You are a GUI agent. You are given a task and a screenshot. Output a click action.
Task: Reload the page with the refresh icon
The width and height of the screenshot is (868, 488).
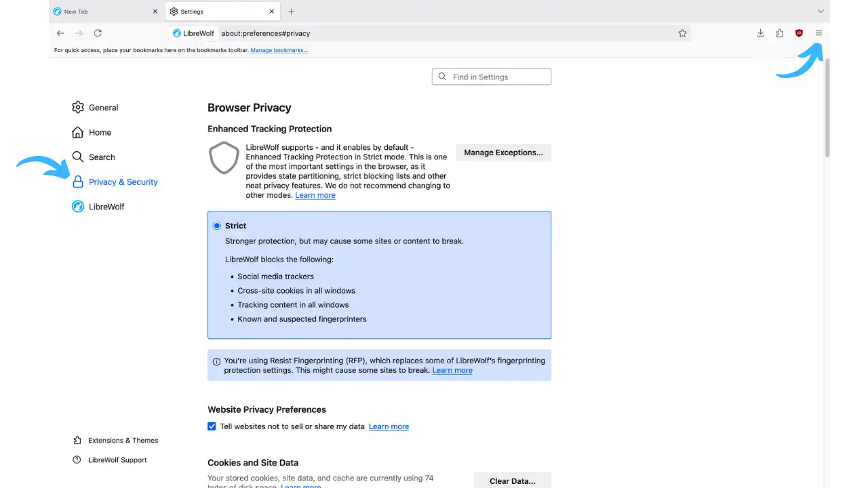pyautogui.click(x=98, y=33)
